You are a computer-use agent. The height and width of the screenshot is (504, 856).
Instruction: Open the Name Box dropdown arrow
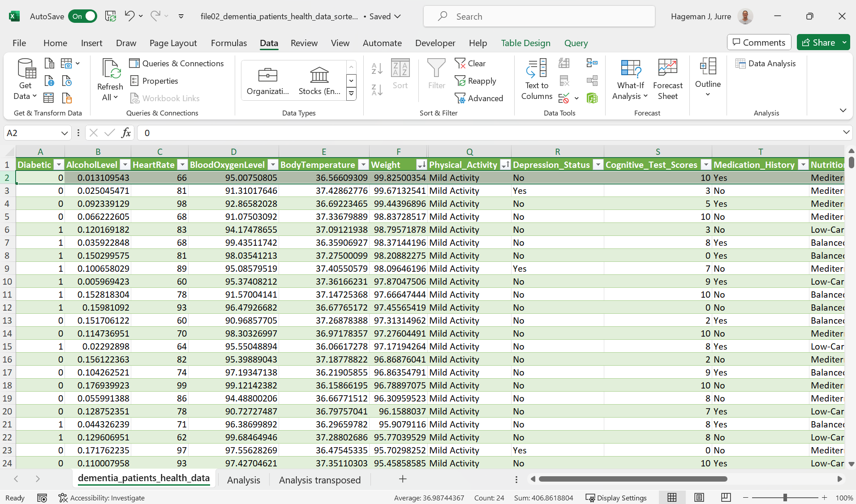65,133
